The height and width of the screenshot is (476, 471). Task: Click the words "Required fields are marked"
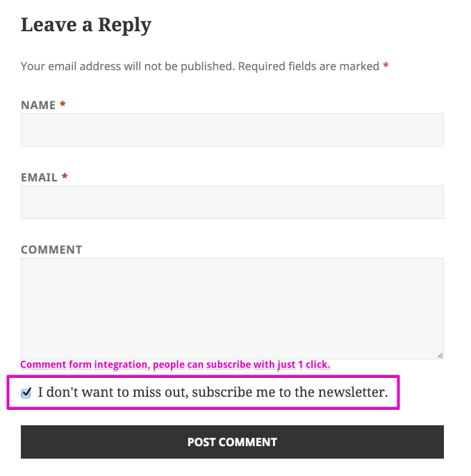(x=308, y=67)
